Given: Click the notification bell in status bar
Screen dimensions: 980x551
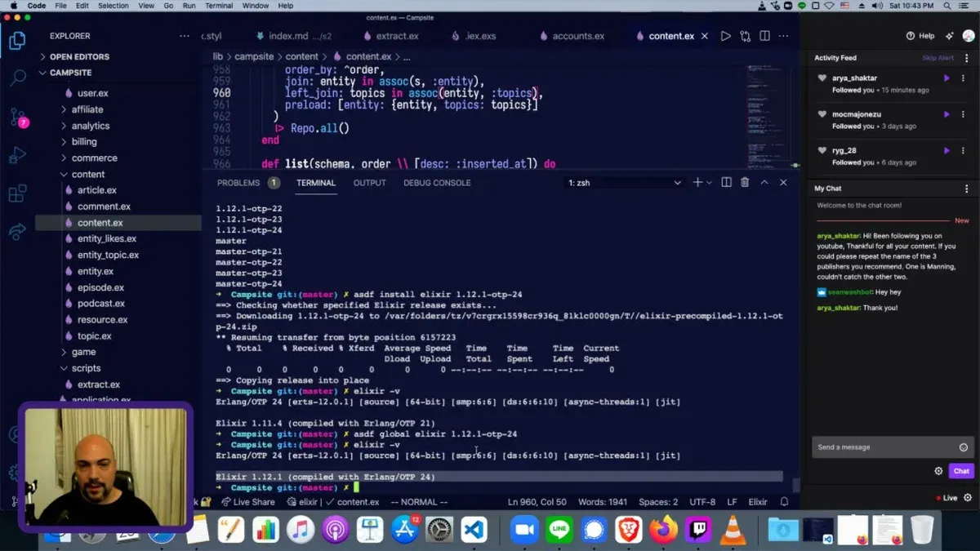Looking at the screenshot, I should point(784,502).
